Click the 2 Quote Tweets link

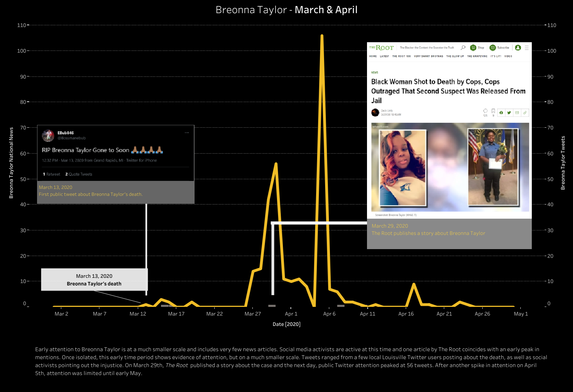pos(79,174)
